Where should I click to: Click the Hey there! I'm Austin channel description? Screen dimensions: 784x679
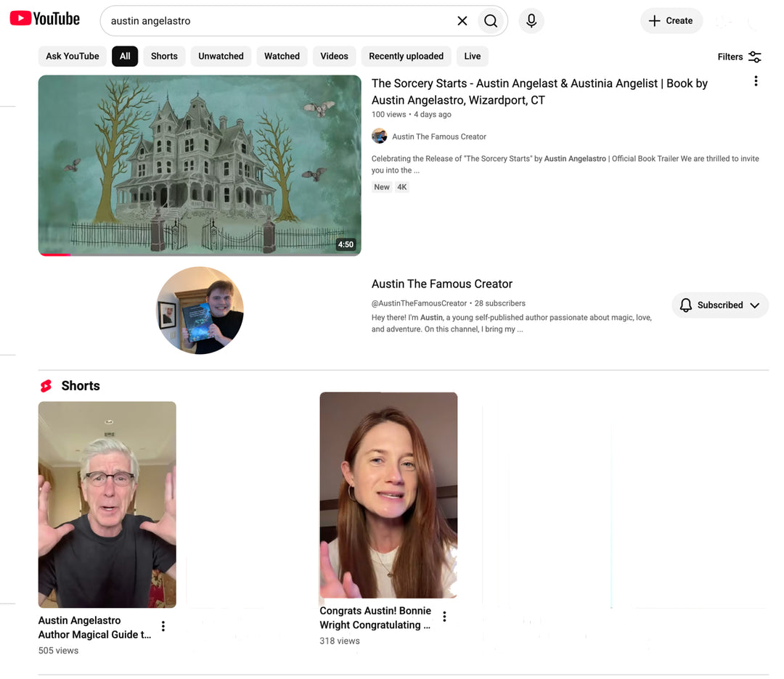[x=512, y=324]
